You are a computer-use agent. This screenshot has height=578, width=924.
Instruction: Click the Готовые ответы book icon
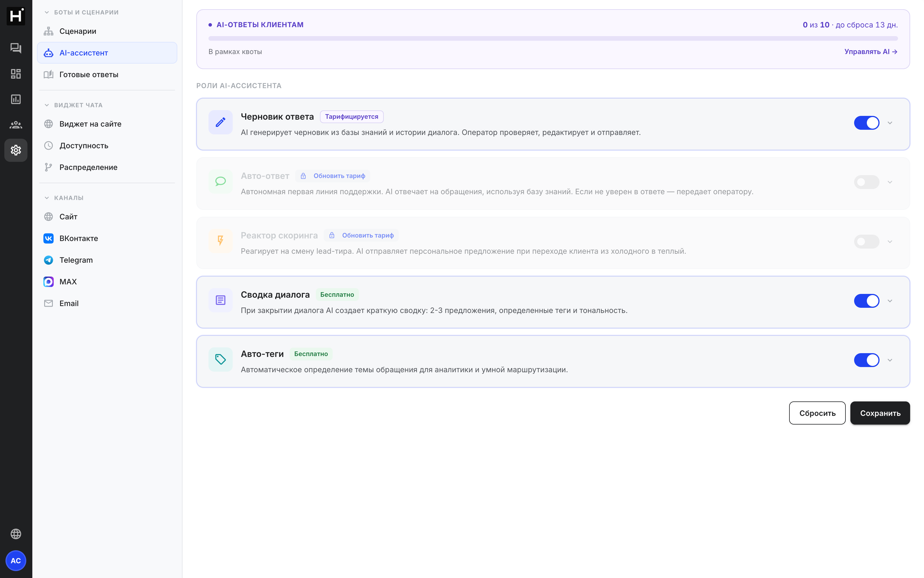click(x=49, y=75)
